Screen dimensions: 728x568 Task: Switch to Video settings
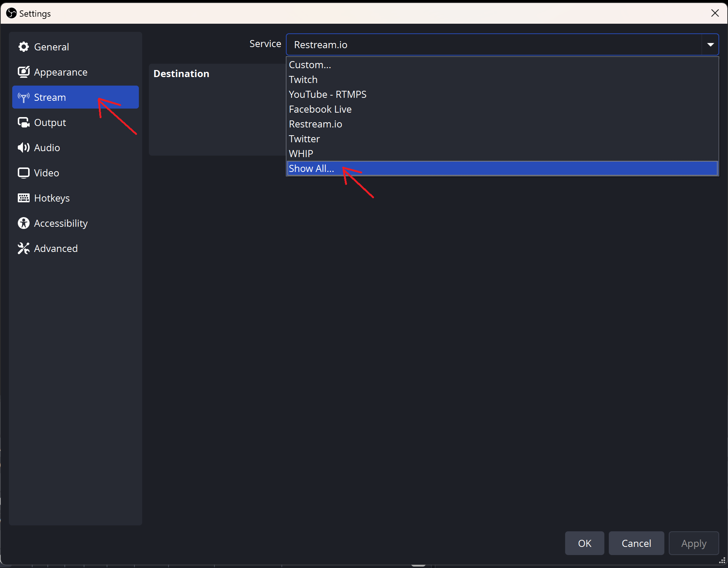point(76,173)
